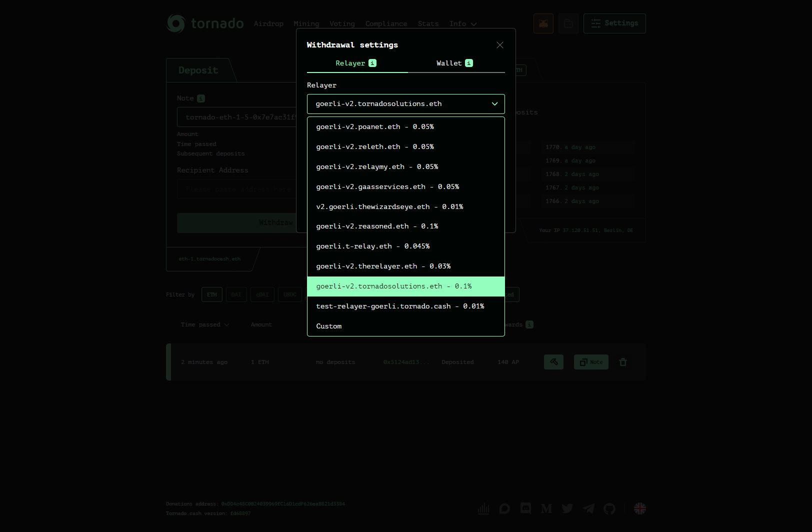The image size is (812, 532).
Task: Collapse the Relayer dropdown selector
Action: point(406,104)
